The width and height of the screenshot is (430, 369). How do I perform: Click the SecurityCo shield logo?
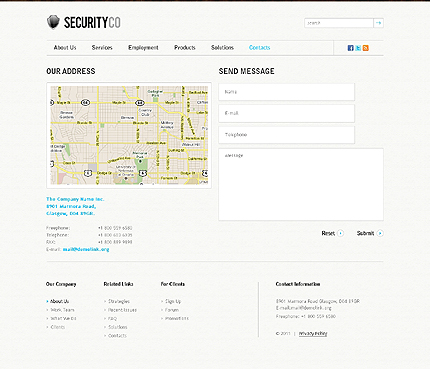[x=53, y=22]
